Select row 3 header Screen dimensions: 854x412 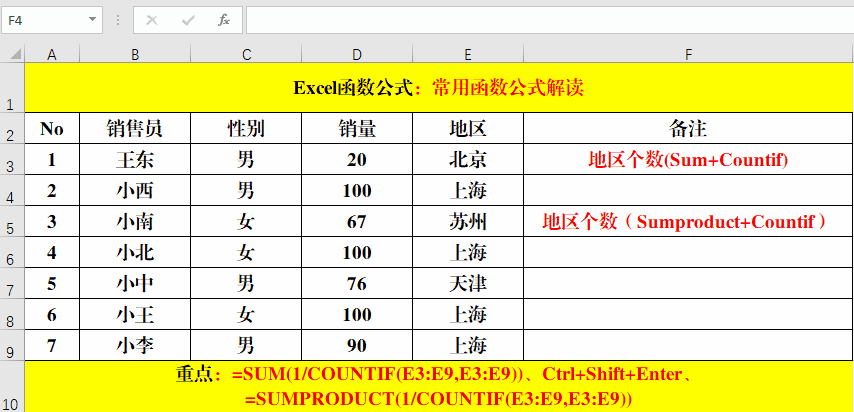pos(12,159)
